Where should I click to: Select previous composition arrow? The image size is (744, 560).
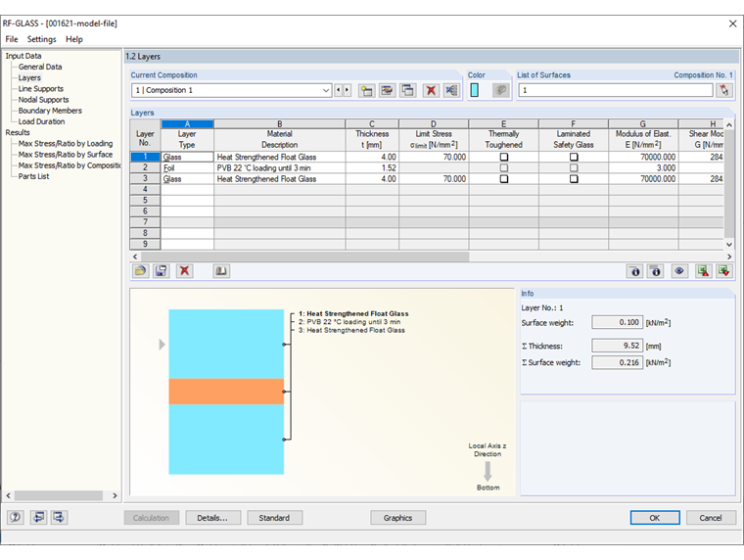(x=339, y=90)
